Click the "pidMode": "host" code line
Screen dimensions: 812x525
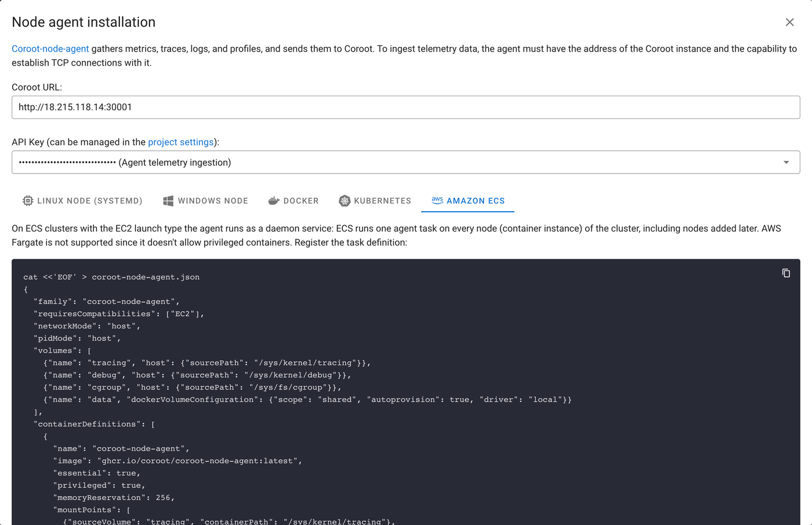pyautogui.click(x=77, y=338)
